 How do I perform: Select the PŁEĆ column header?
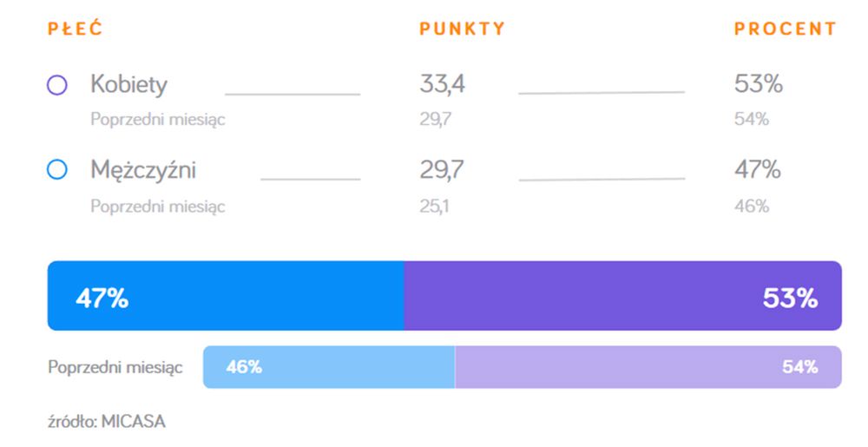[75, 29]
